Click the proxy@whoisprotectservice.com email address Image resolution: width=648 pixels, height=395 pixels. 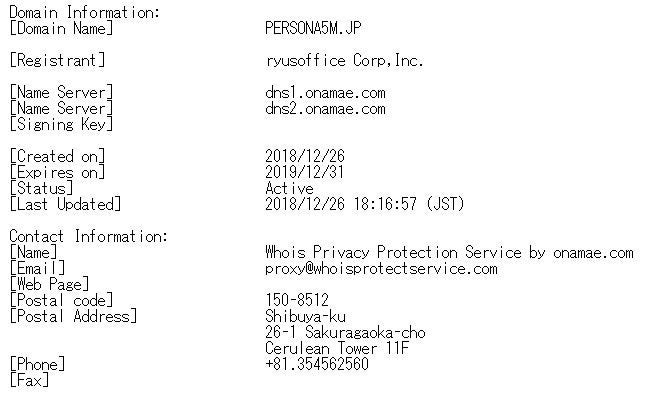pos(381,269)
